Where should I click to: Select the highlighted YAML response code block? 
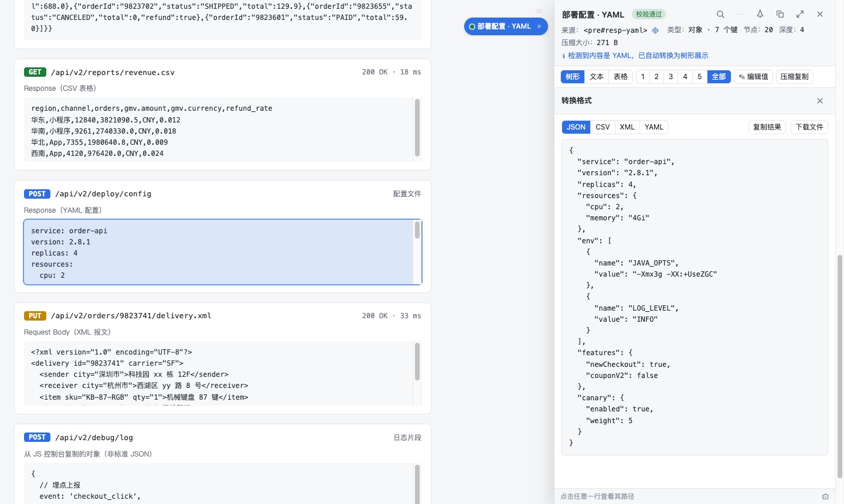(x=223, y=252)
